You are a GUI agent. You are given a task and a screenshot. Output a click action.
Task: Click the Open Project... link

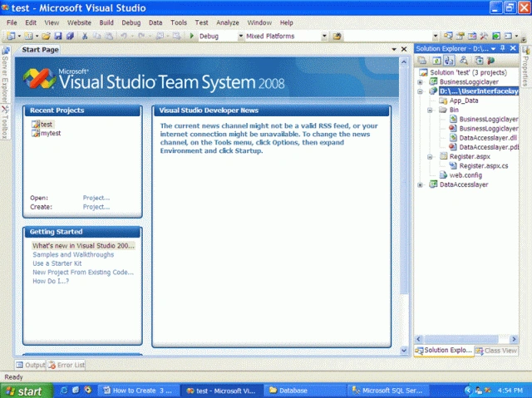click(96, 198)
